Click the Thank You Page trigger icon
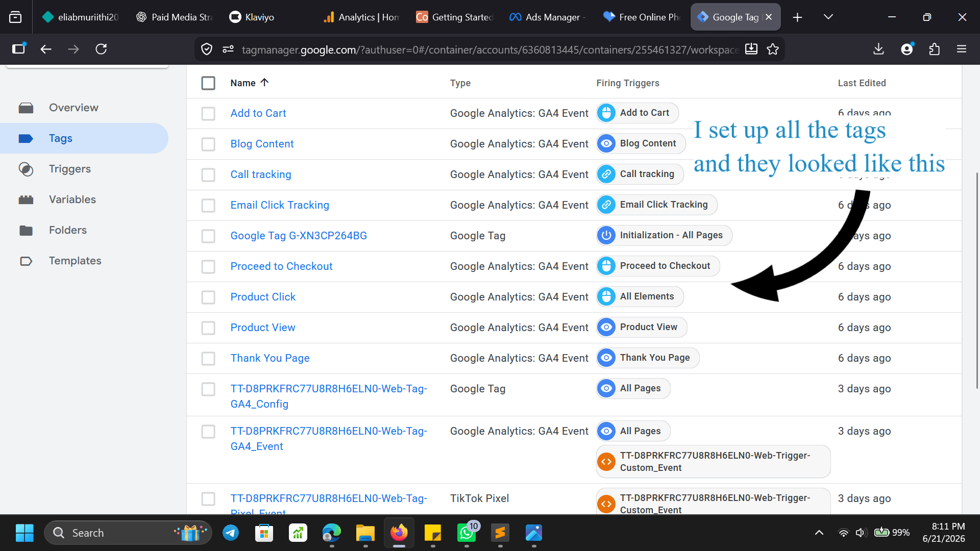Viewport: 980px width, 551px height. [606, 358]
